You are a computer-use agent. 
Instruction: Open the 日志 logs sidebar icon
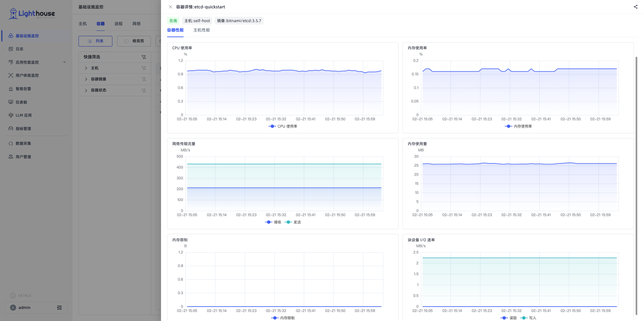11,49
